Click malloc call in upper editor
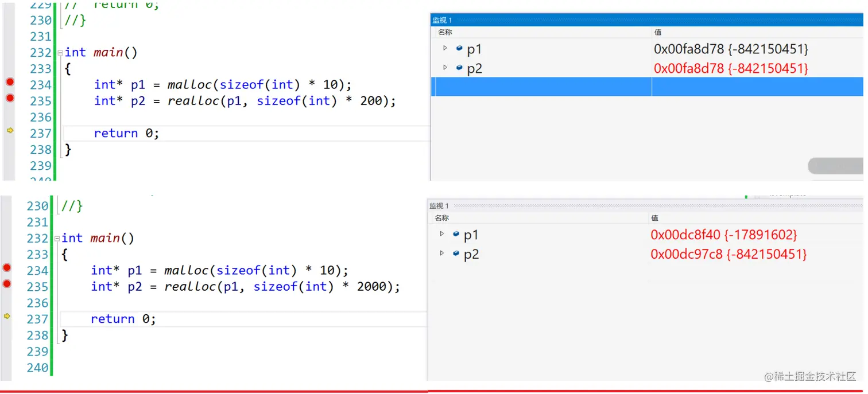Viewport: 868px width, 394px height. click(189, 85)
